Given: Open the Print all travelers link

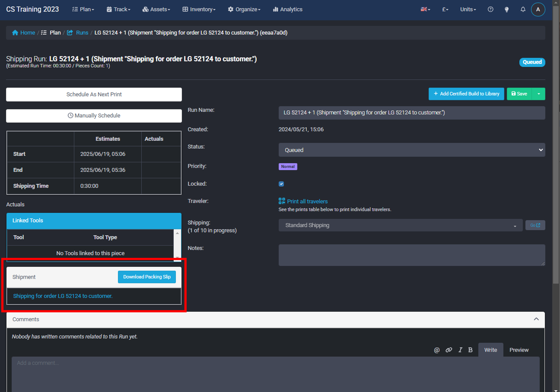Looking at the screenshot, I should (x=307, y=201).
